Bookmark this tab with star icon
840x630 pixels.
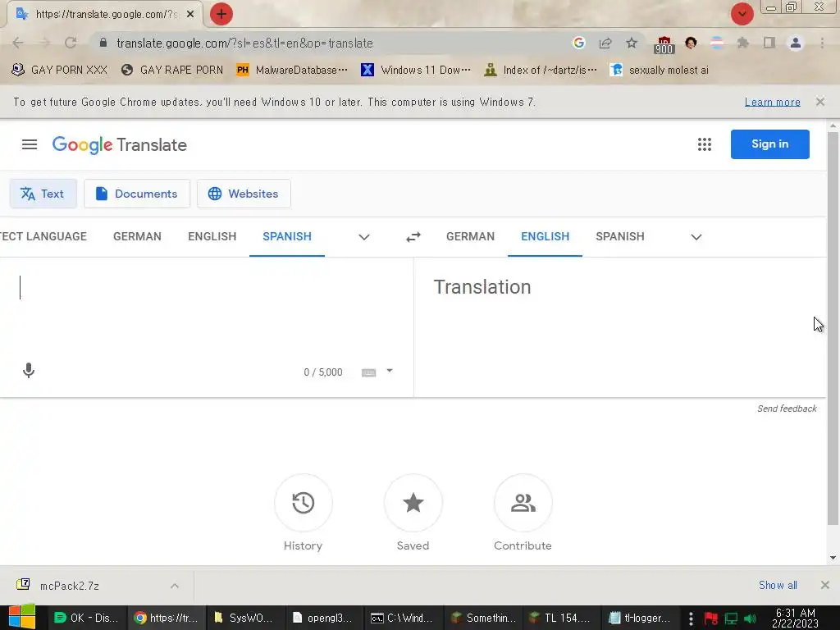tap(632, 43)
